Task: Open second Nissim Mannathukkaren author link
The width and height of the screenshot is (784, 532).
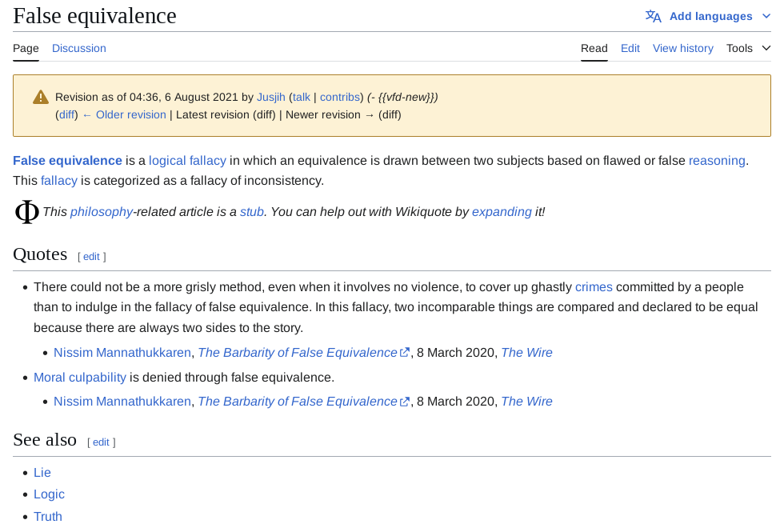Action: point(122,402)
